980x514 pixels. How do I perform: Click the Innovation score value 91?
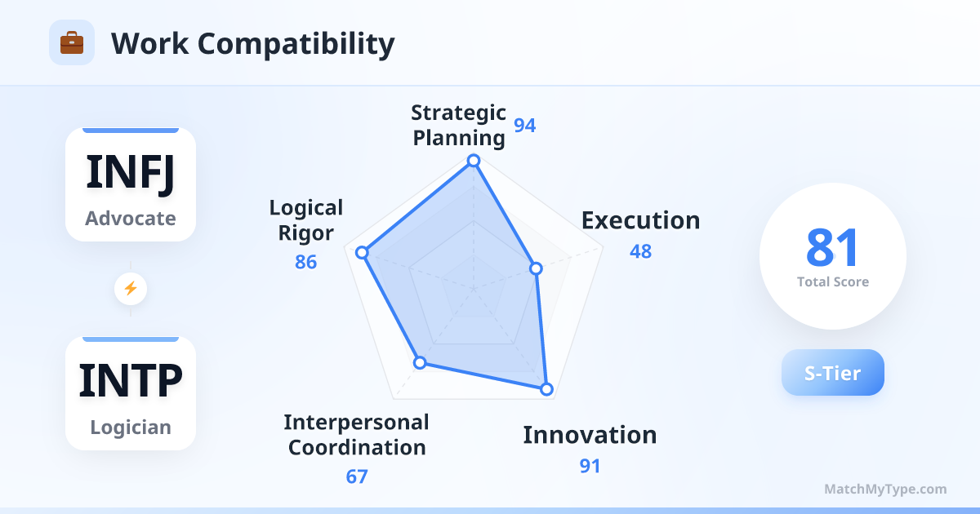[590, 466]
